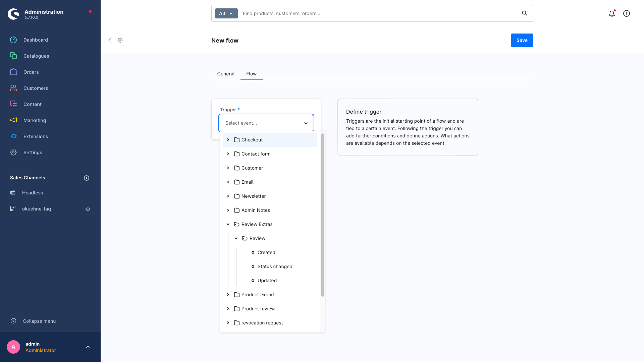The image size is (644, 362).
Task: Click the Extensions plug icon
Action: coord(13,136)
